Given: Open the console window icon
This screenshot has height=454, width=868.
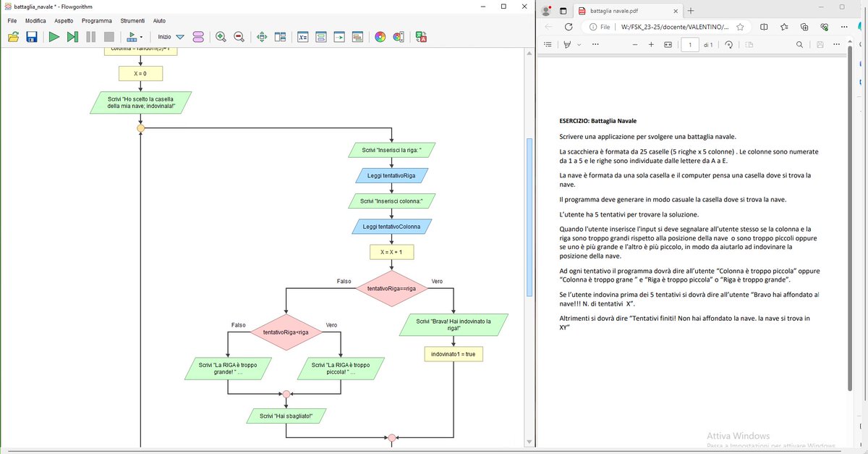Looking at the screenshot, I should click(x=322, y=37).
